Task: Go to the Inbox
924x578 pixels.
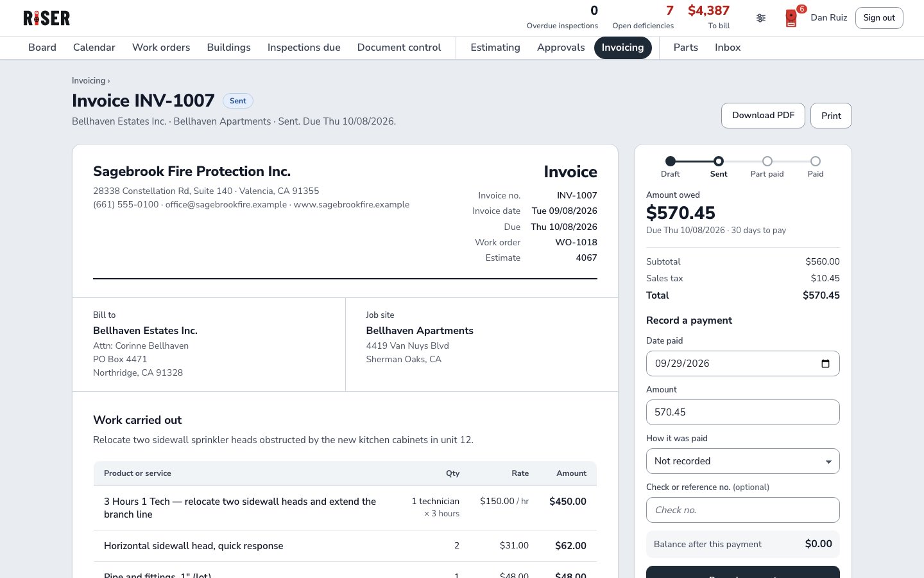Action: click(x=728, y=48)
